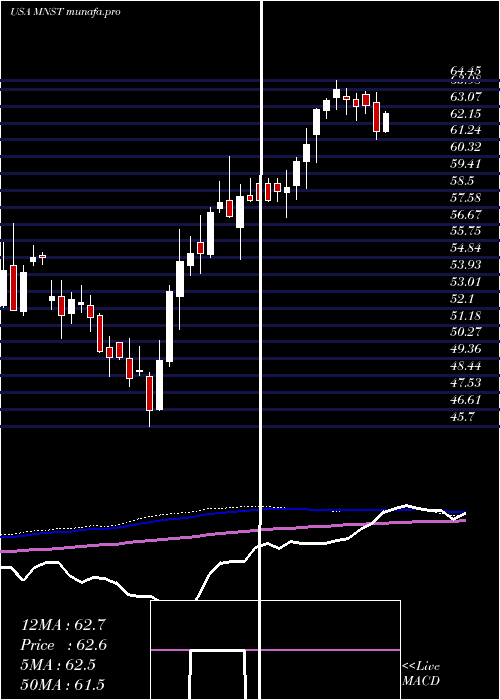Select the 47.53 price axis label
The image size is (500, 700).
(x=466, y=383)
